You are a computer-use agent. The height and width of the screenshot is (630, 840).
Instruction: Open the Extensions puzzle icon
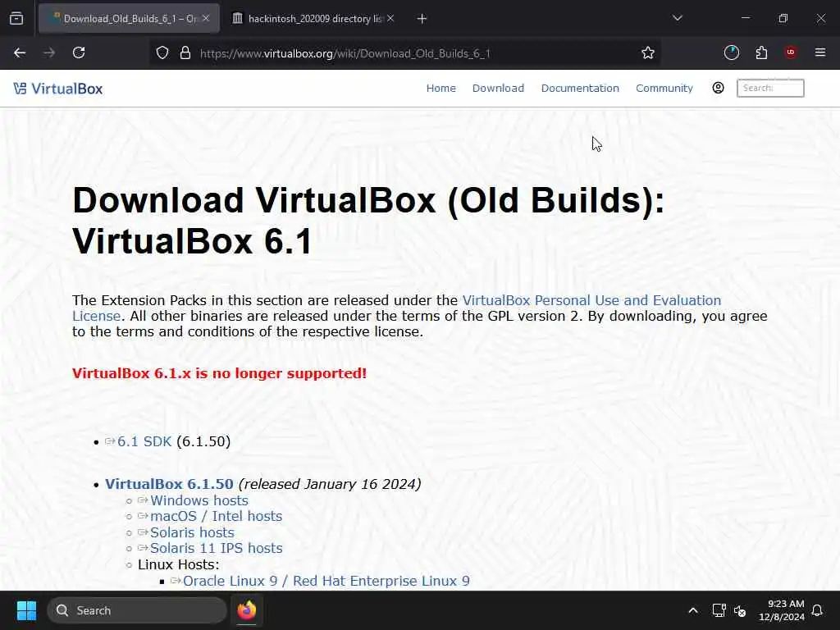[x=761, y=52]
